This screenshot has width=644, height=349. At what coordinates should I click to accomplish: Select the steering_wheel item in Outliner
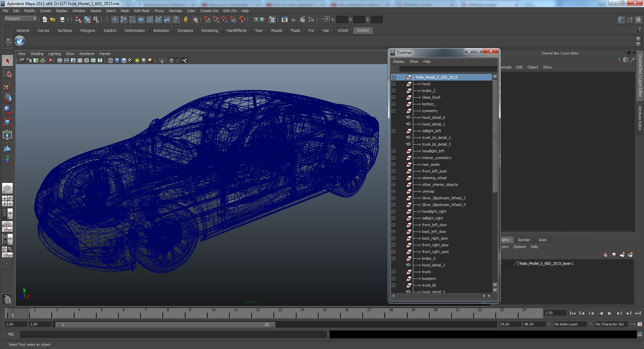pyautogui.click(x=434, y=178)
